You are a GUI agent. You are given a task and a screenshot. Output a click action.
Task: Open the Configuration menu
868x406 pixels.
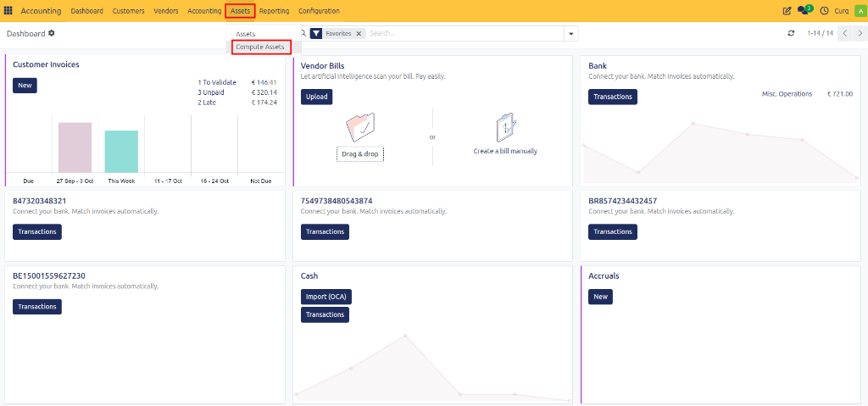click(319, 10)
